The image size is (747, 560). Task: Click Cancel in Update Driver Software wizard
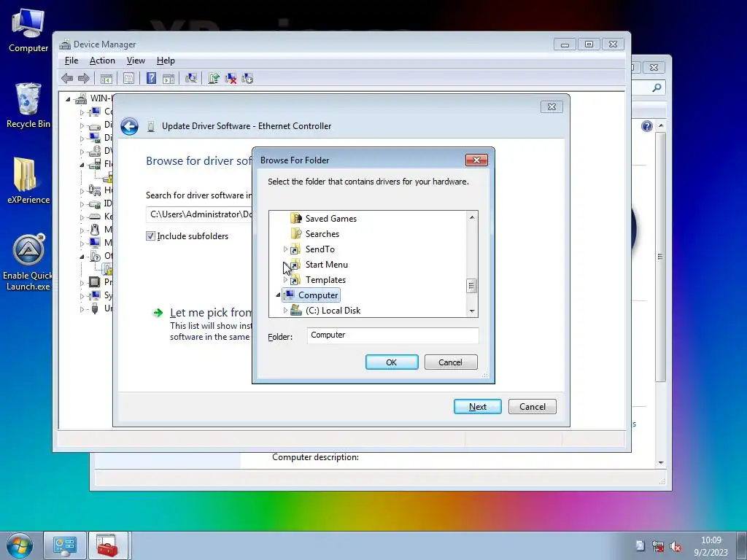[532, 407]
